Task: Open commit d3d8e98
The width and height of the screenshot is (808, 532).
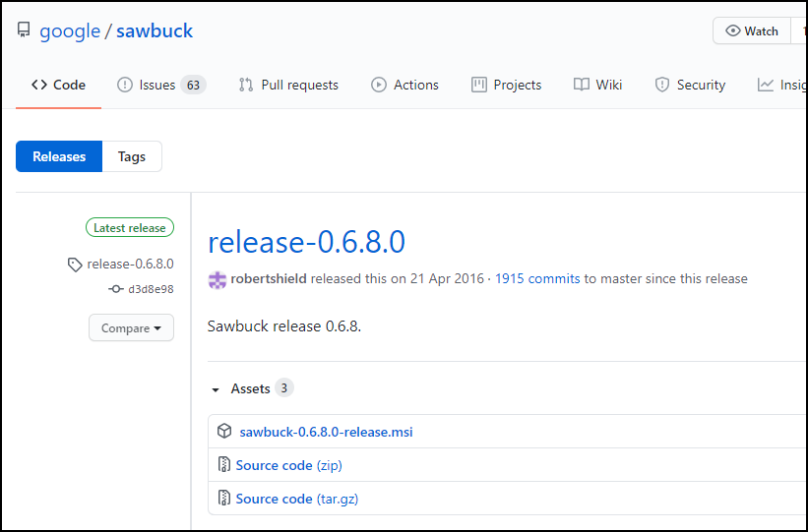Action: [151, 289]
